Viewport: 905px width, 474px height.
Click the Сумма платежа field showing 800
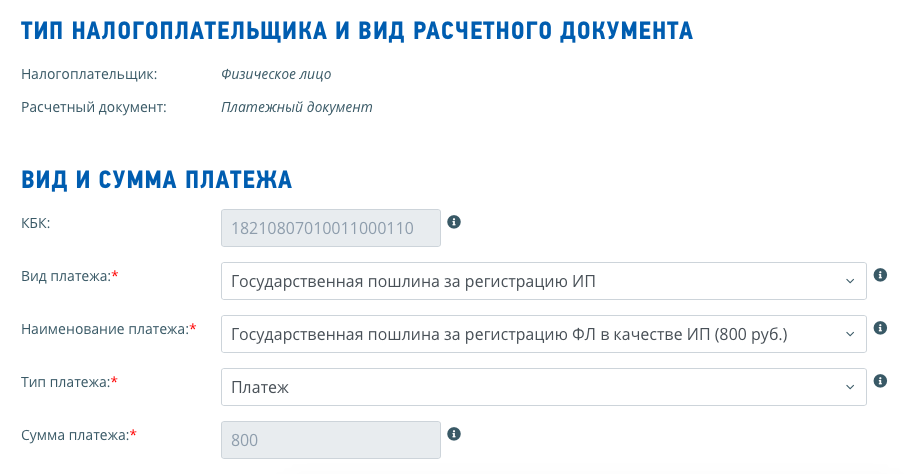331,440
